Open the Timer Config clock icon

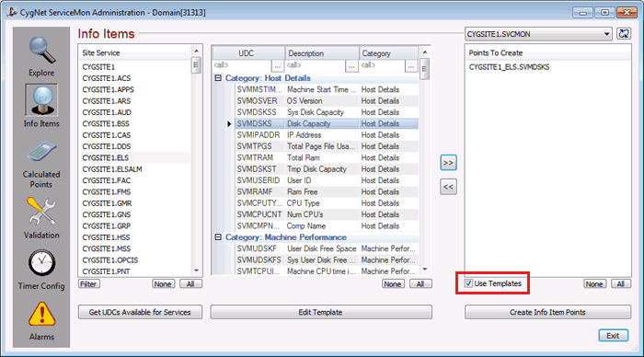(41, 262)
